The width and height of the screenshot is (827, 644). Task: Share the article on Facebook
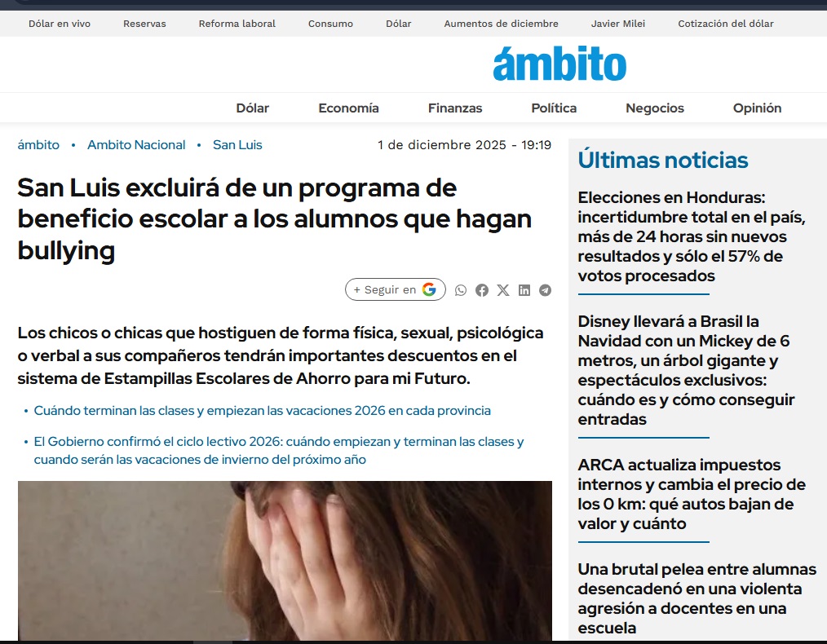tap(482, 290)
